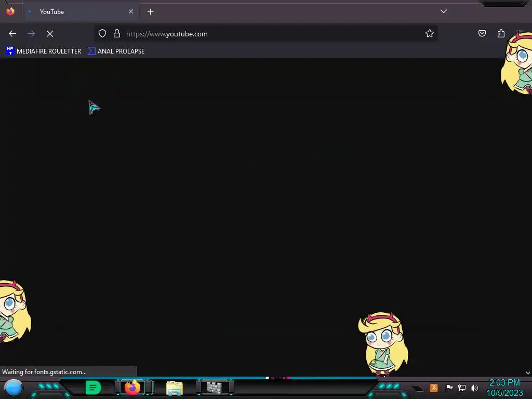The width and height of the screenshot is (532, 399).
Task: Open the volume speaker icon
Action: (474, 388)
